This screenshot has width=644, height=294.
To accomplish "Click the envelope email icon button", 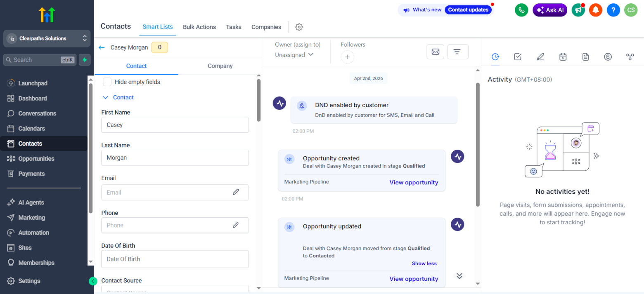I will [x=435, y=52].
